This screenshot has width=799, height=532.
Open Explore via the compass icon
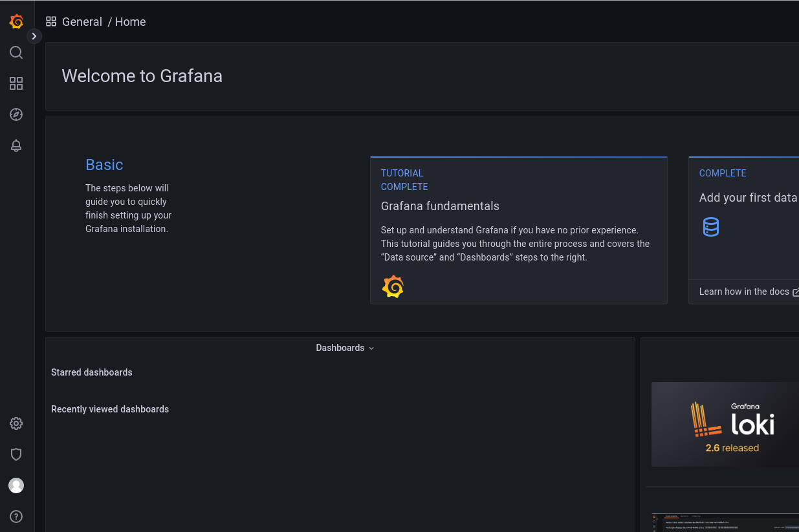coord(16,114)
